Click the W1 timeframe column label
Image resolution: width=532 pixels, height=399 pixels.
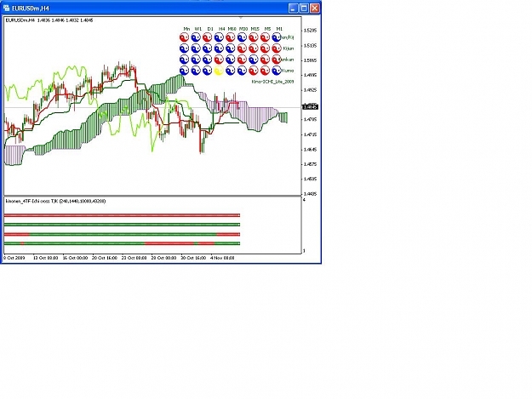[x=198, y=29]
